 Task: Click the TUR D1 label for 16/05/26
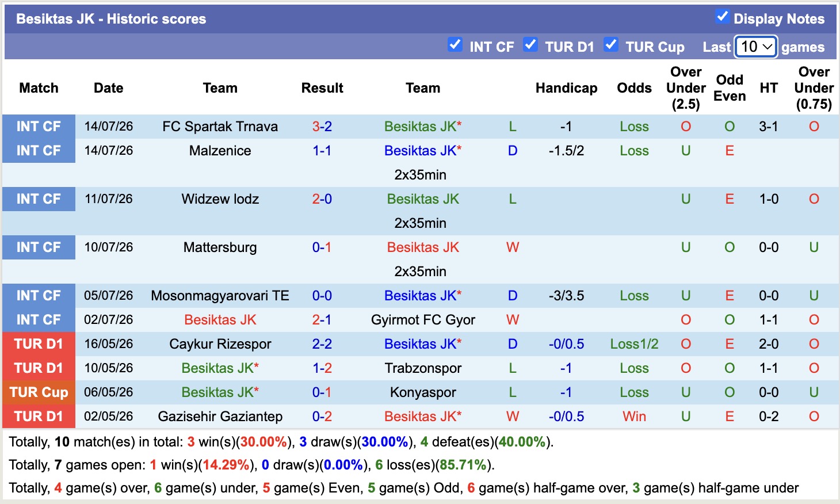point(39,344)
